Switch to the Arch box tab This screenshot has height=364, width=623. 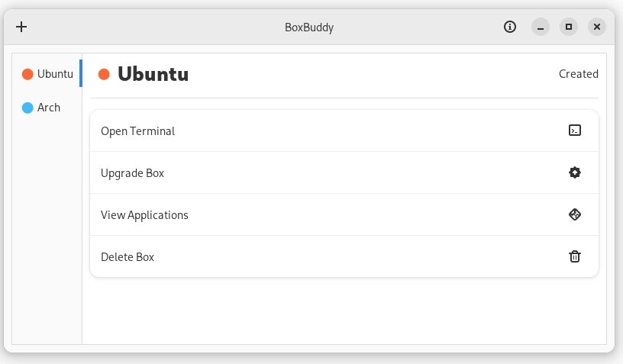coord(48,108)
